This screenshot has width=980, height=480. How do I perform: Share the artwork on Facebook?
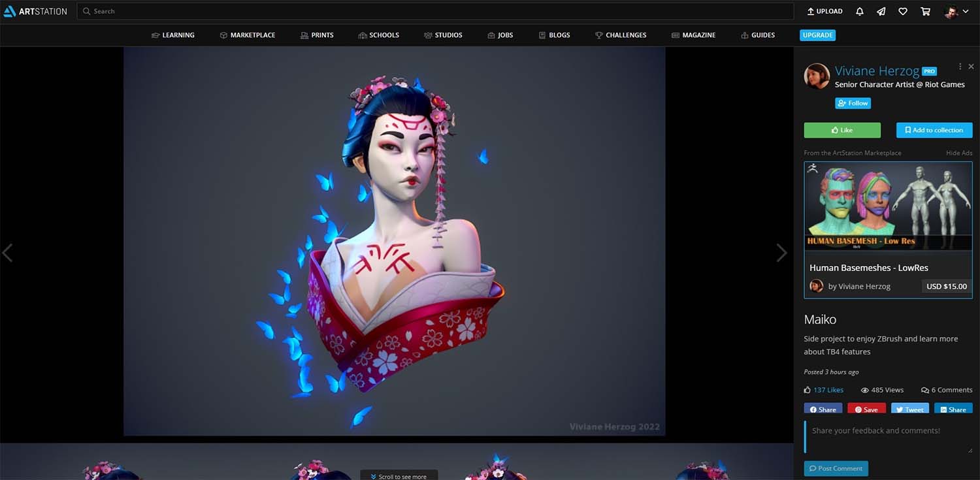823,409
